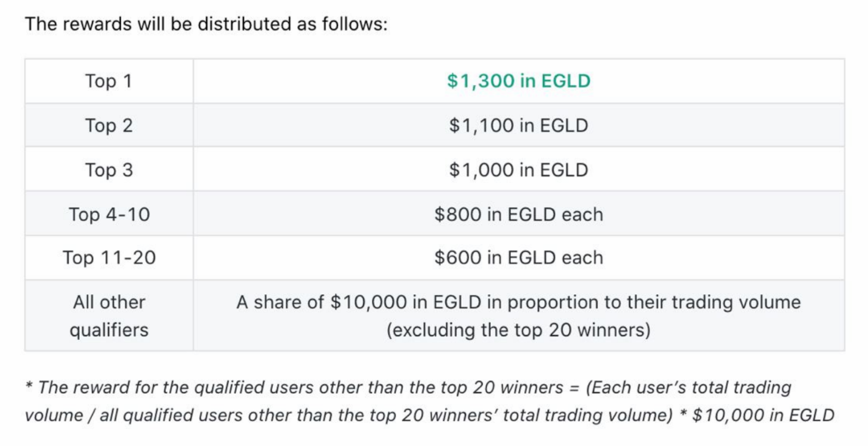This screenshot has height=446, width=868.
Task: Click the $1,100 in EGLD reward cell
Action: click(518, 125)
